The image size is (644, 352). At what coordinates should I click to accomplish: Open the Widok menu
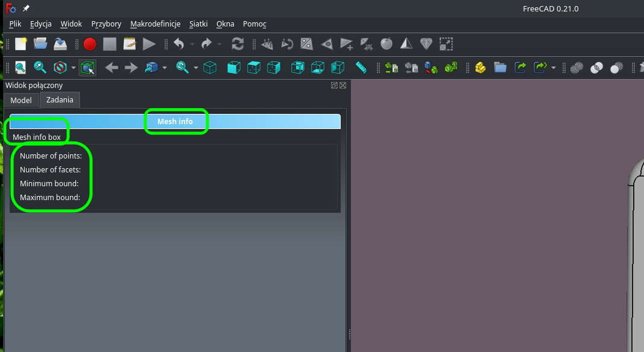coord(71,24)
